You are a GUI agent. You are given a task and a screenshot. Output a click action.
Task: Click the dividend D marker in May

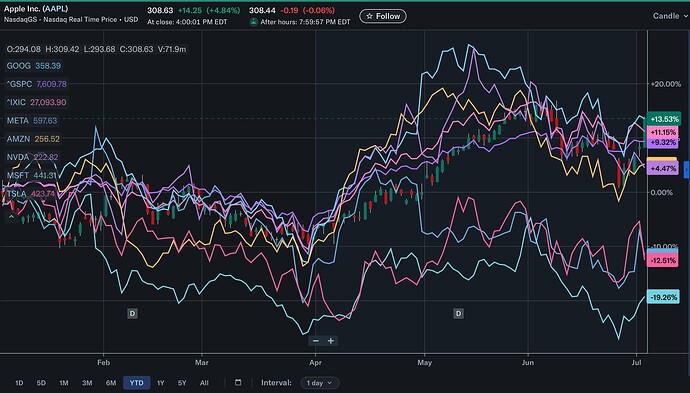click(459, 313)
